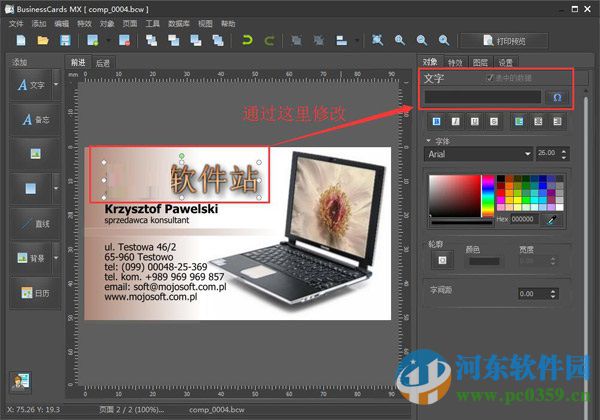Screen dimensions: 600x420
Task: Toggle strikethrough text formatting
Action: click(x=494, y=122)
